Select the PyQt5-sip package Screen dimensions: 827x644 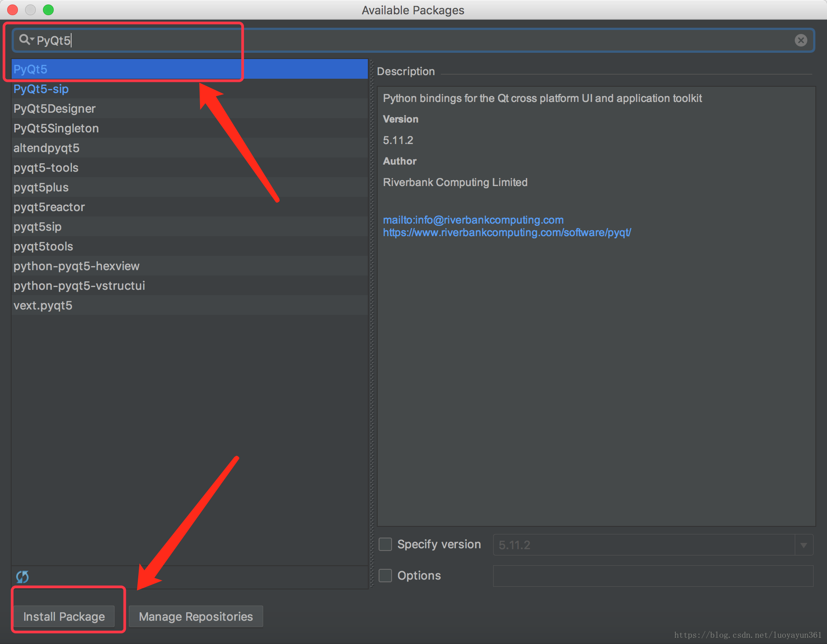190,89
